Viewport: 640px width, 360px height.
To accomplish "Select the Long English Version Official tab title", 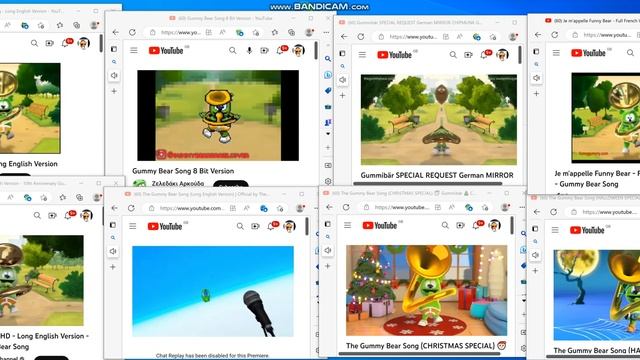I will point(197,194).
